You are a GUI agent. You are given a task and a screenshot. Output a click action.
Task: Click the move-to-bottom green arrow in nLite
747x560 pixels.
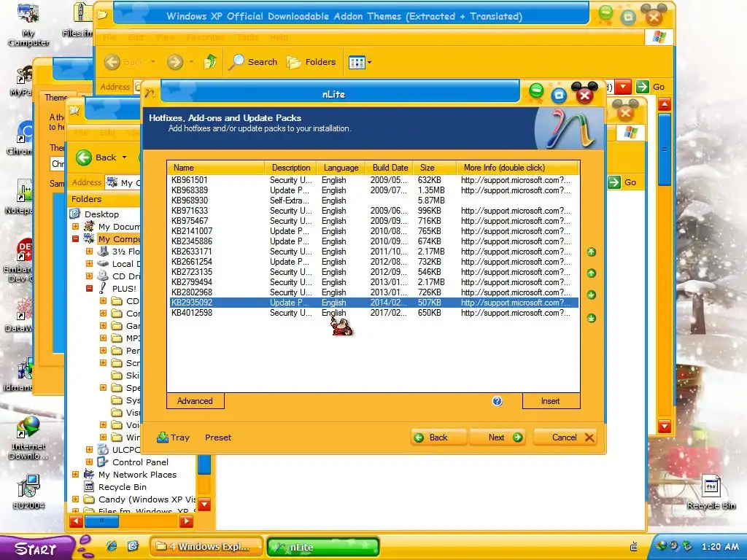[x=591, y=318]
